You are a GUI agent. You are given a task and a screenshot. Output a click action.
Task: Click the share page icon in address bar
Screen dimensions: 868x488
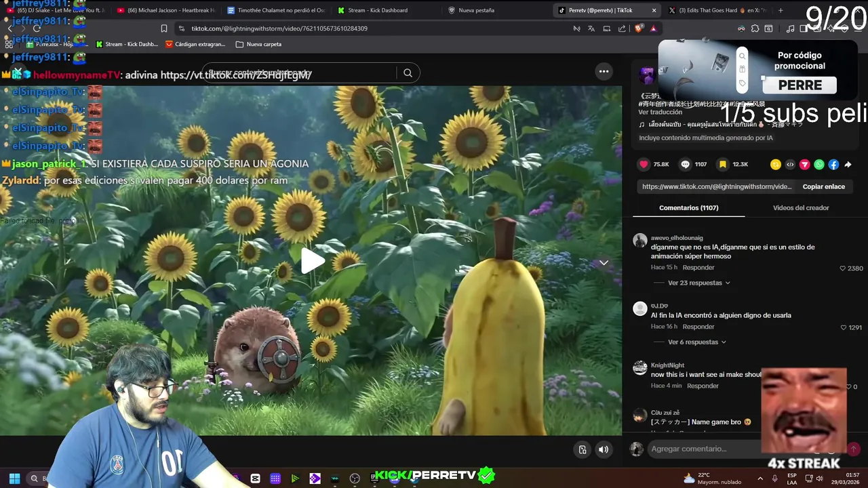click(622, 28)
